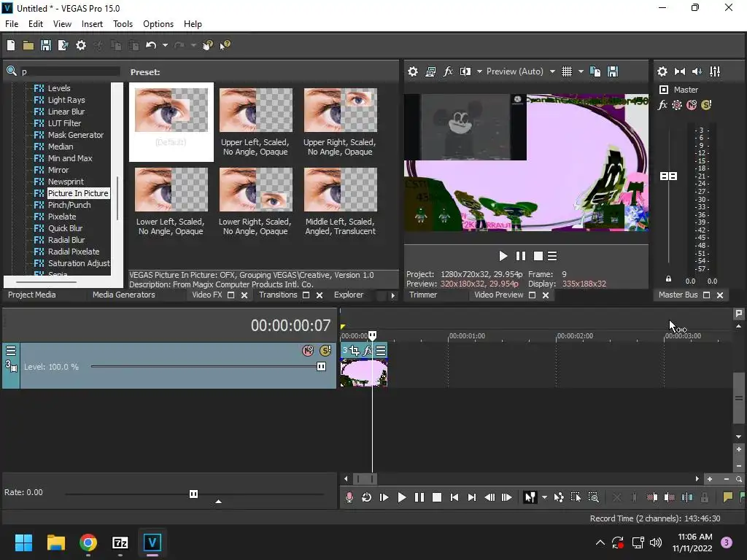Open the preview overlays grid dropdown
Screen dimensions: 747x560
click(581, 71)
